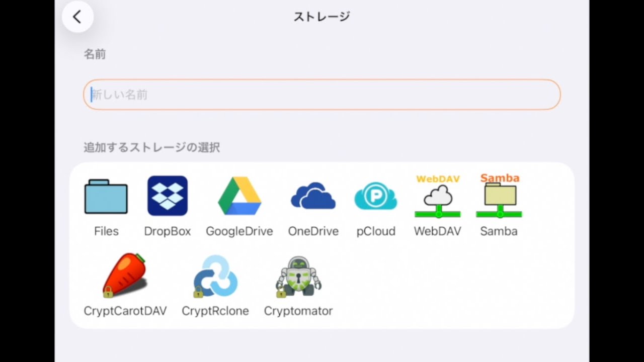Pick the CryptRclone encrypted storage icon
Viewport: 644px width, 362px height.
[215, 276]
